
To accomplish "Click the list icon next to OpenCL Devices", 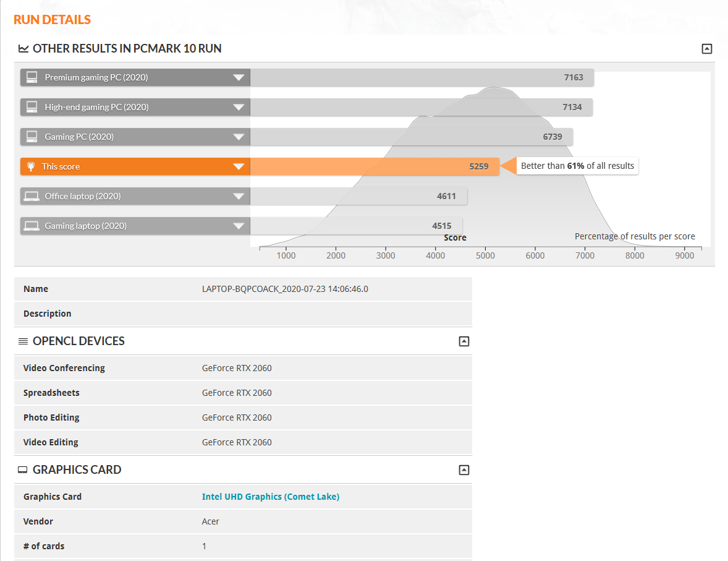I will click(x=23, y=341).
